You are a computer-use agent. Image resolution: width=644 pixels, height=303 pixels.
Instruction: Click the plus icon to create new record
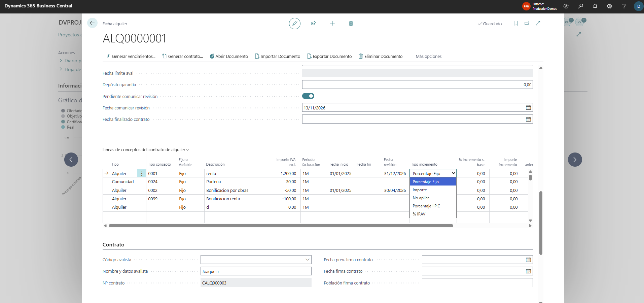coord(332,23)
